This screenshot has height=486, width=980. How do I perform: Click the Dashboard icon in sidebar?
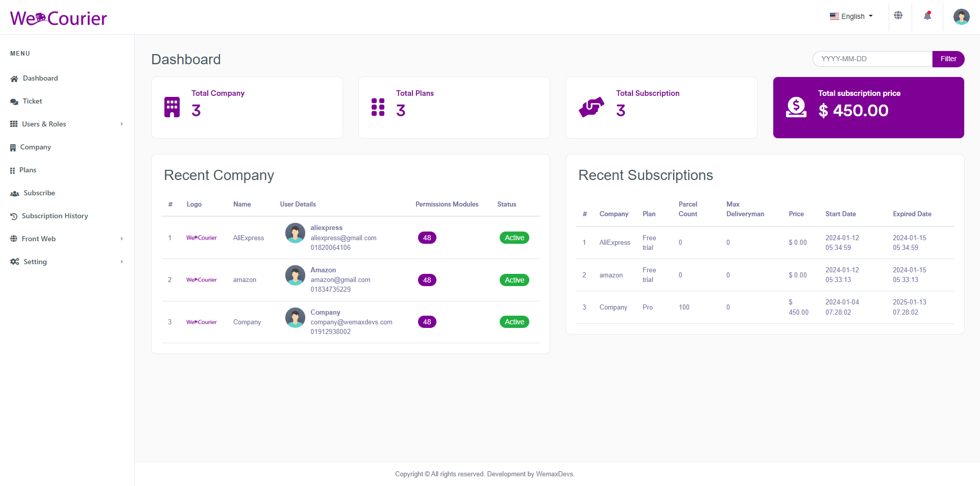[14, 78]
